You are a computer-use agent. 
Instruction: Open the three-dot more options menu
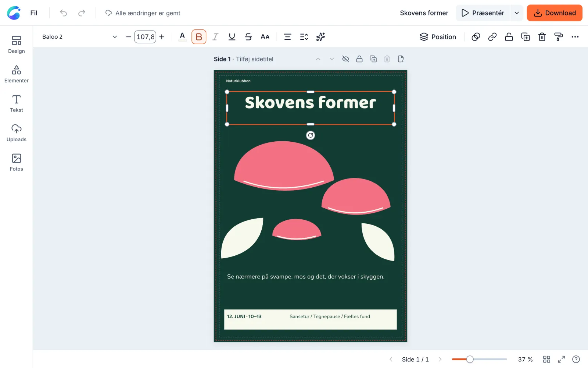point(575,37)
